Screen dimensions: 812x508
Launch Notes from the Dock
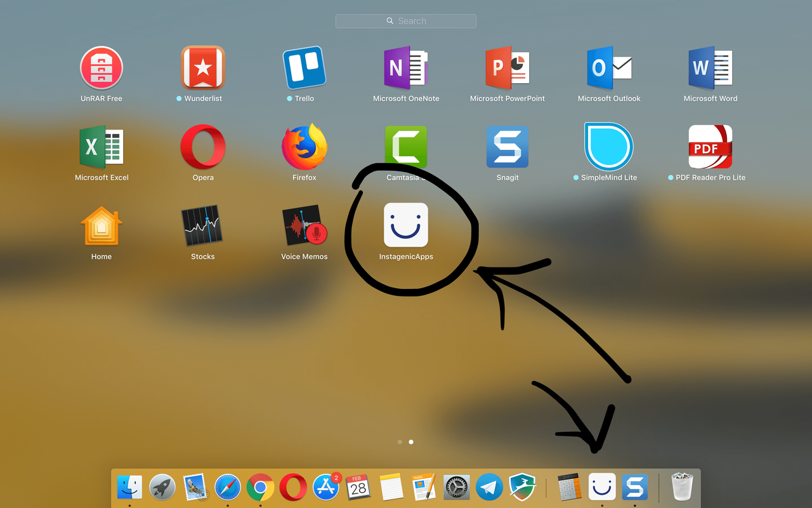[391, 487]
